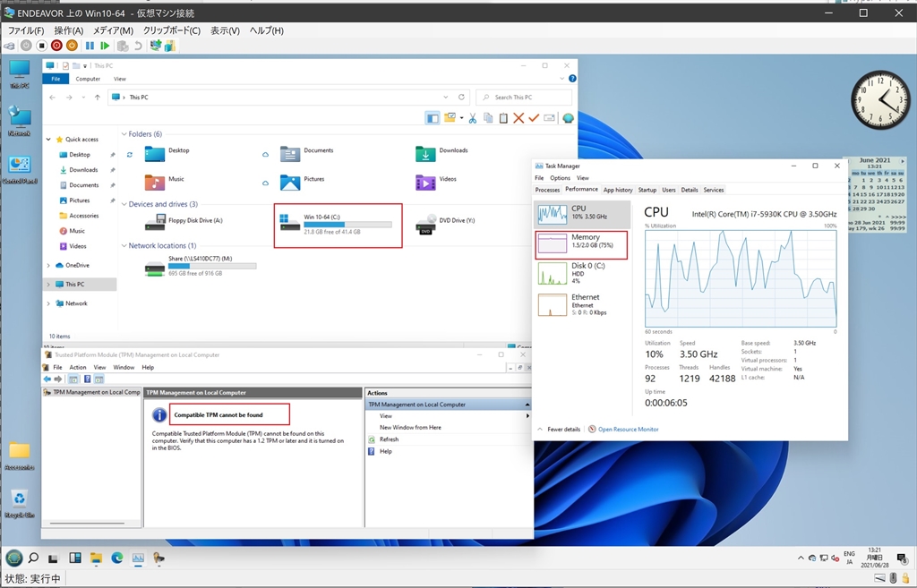Viewport: 917px width, 588px height.
Task: Click the red Shut Down VM icon
Action: coord(56,46)
